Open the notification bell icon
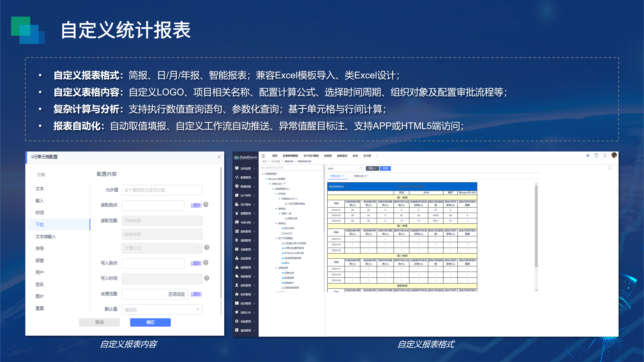This screenshot has width=644, height=362. coord(605,155)
